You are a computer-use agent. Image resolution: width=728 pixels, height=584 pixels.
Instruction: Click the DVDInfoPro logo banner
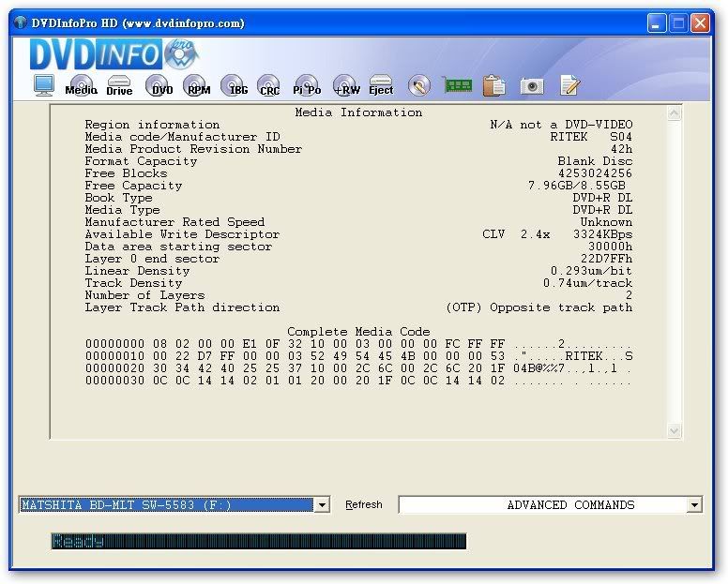pos(114,54)
